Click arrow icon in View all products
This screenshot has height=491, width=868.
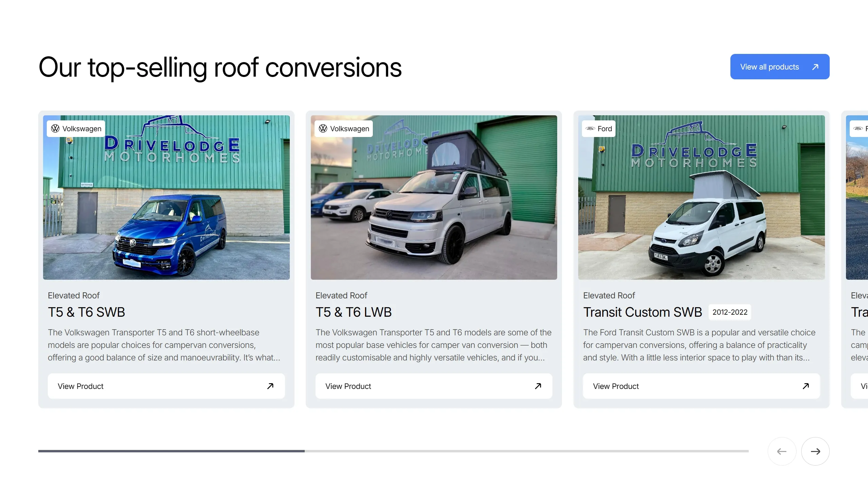point(815,67)
